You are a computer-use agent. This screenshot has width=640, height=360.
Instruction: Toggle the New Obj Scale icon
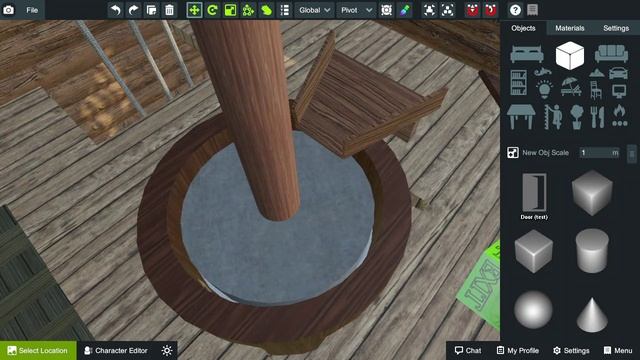pos(513,153)
